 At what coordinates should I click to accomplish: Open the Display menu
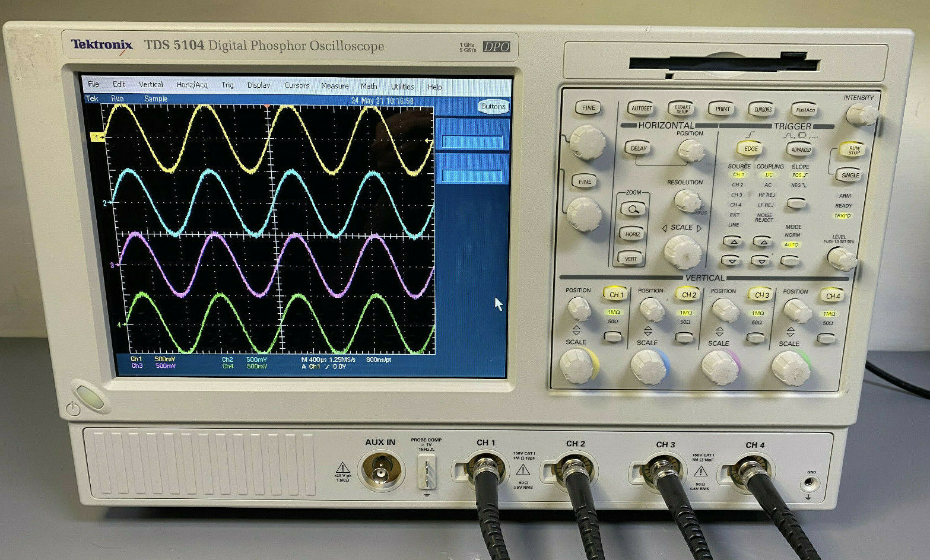tap(258, 85)
